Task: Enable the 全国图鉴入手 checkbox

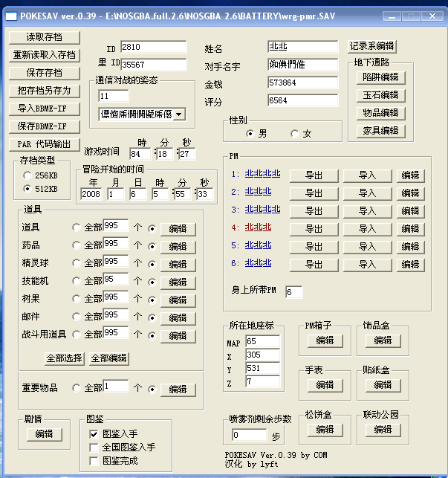Action: tap(94, 448)
